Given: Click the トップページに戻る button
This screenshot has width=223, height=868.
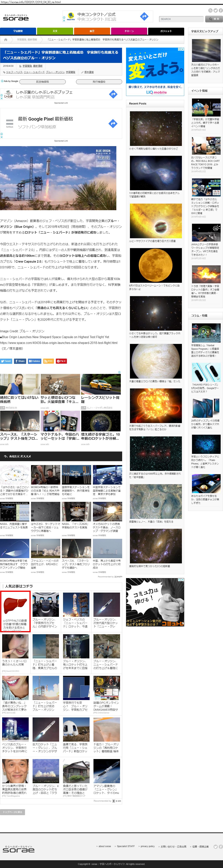Looking at the screenshot, I should pos(12,812).
